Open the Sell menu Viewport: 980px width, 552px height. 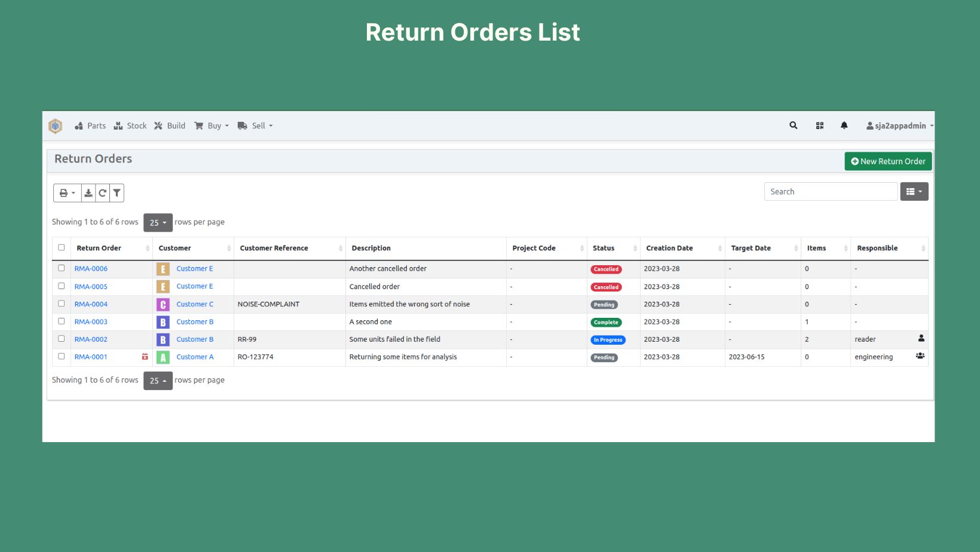[255, 126]
